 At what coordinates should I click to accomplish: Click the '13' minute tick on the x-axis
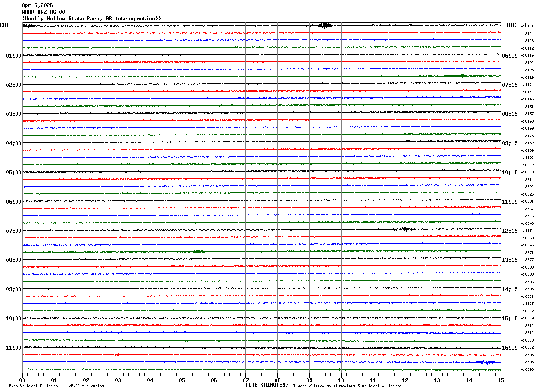437,380
